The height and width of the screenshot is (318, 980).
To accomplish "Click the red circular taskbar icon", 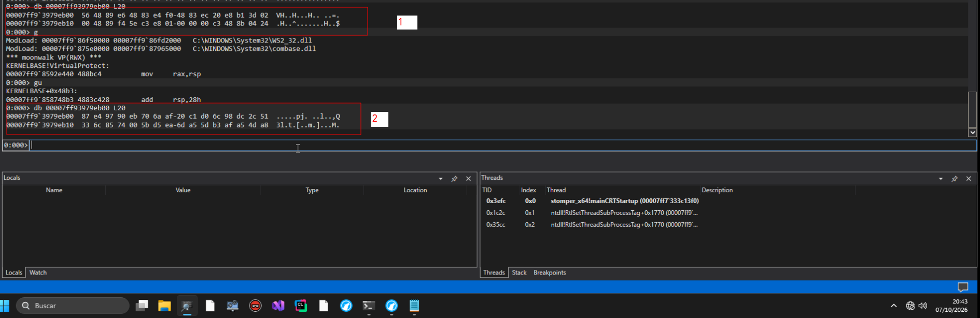I will tap(255, 306).
